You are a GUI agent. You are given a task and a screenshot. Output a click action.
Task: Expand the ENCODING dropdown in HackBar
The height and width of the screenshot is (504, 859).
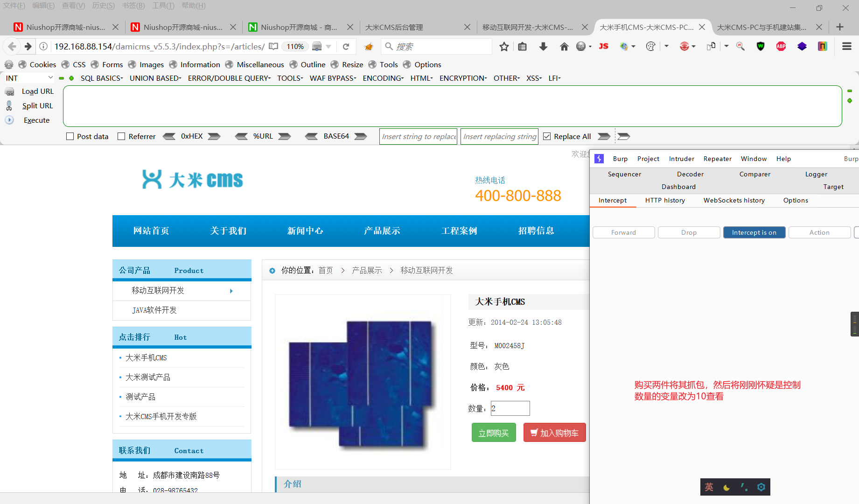382,78
